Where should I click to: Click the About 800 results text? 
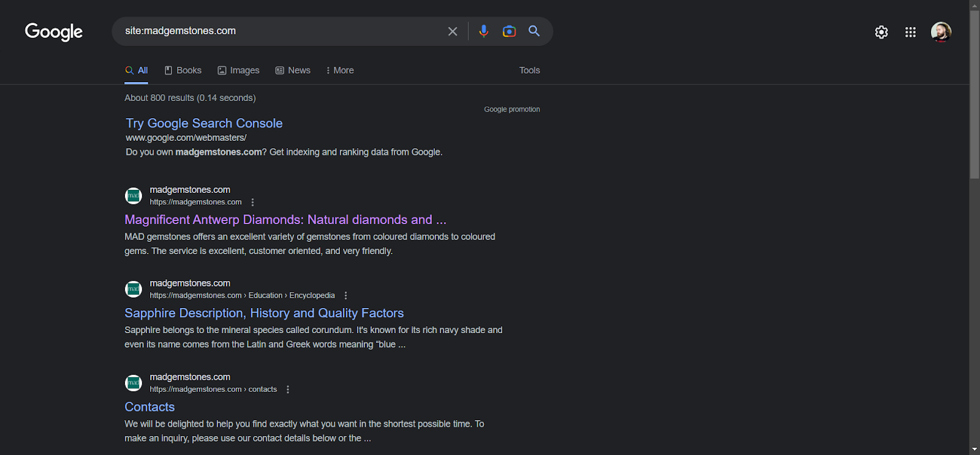coord(190,98)
